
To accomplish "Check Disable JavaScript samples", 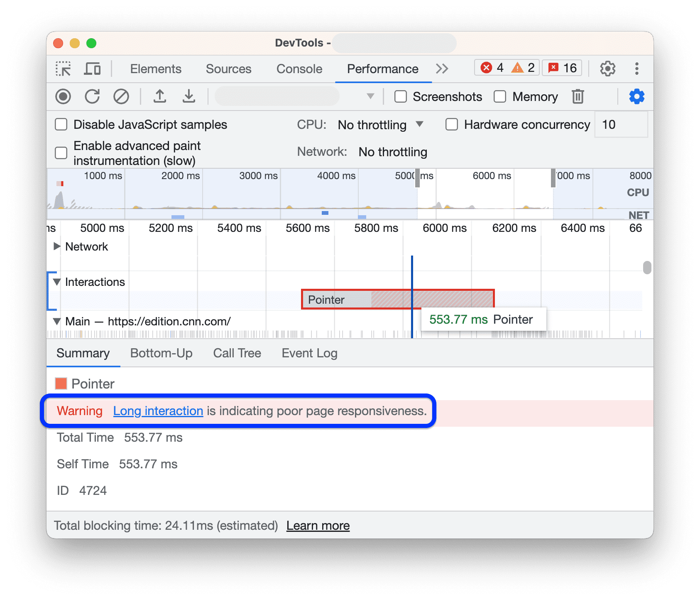I will (x=61, y=124).
